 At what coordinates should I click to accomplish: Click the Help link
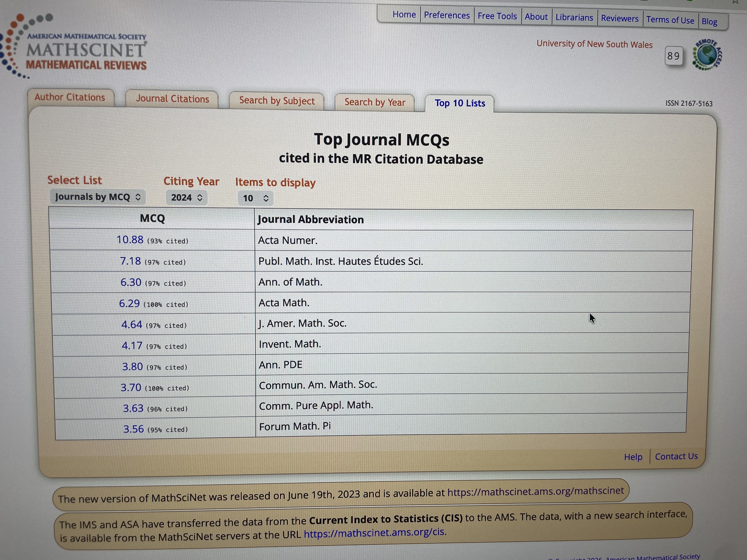coord(633,457)
